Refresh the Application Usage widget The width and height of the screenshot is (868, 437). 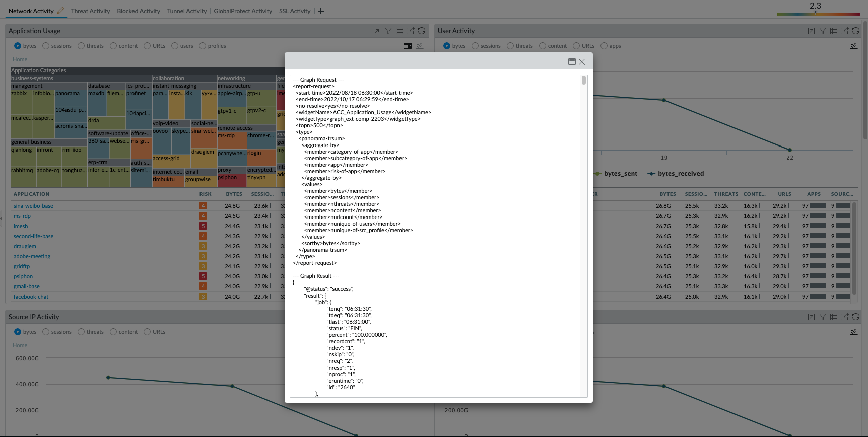tap(422, 31)
